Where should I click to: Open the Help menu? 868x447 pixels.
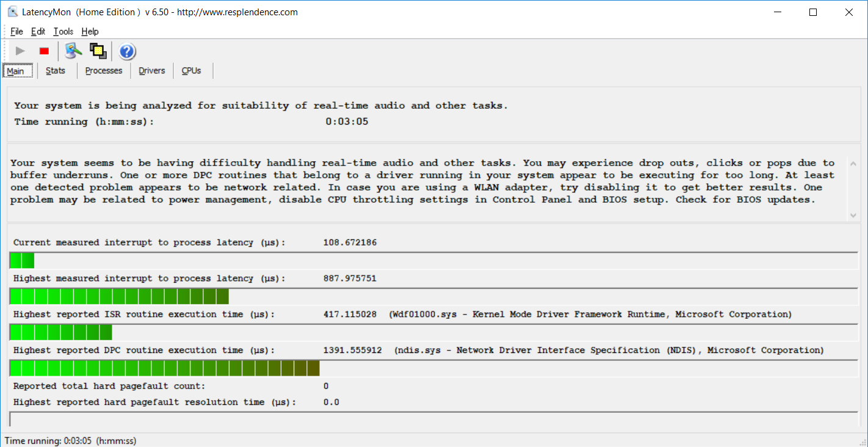pos(90,32)
